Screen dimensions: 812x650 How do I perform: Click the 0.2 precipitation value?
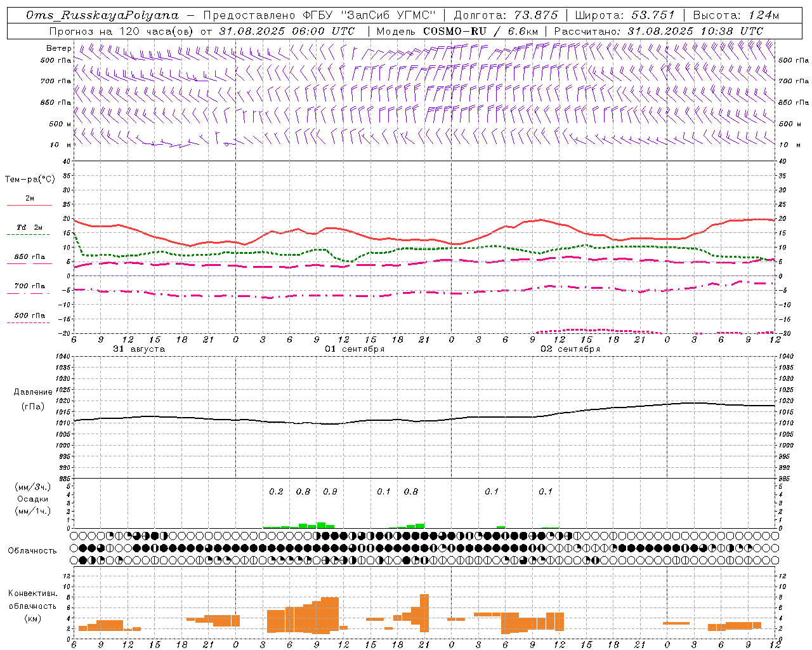(x=276, y=492)
